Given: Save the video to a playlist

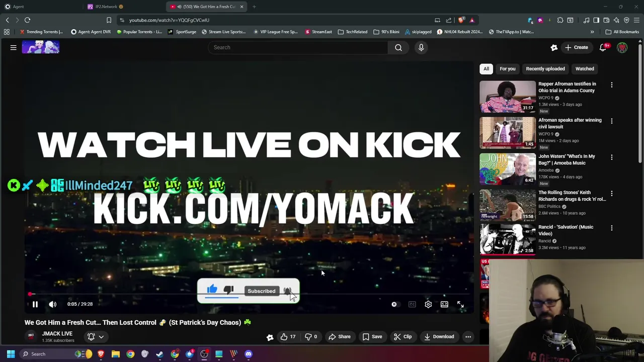Looking at the screenshot, I should point(372,337).
